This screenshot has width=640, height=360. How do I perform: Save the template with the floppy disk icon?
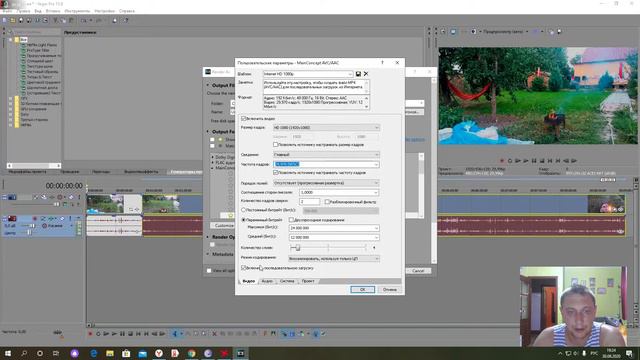[358, 74]
